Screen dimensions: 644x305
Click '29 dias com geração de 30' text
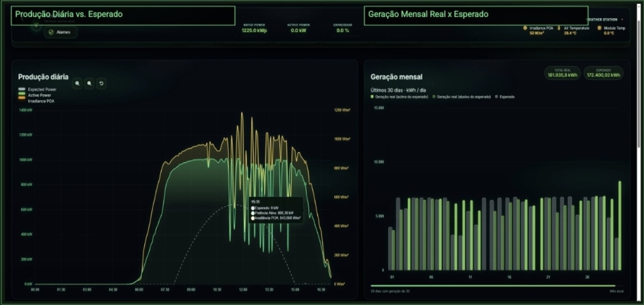(390, 291)
